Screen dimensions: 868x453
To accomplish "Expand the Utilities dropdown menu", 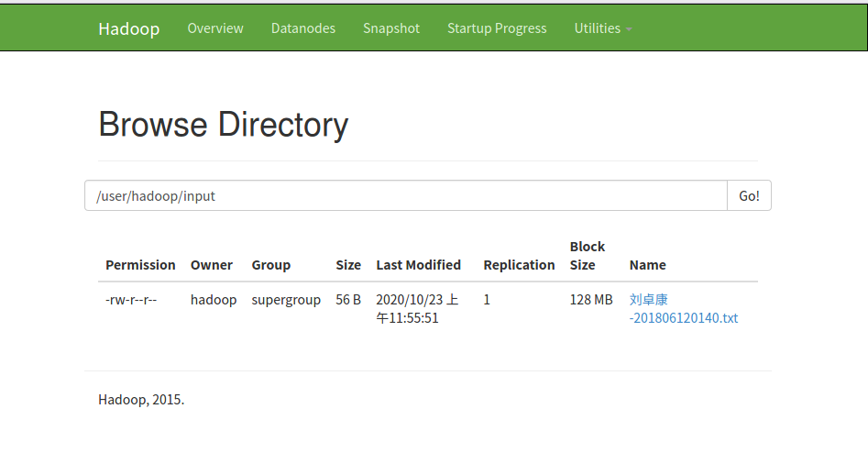I will click(602, 28).
